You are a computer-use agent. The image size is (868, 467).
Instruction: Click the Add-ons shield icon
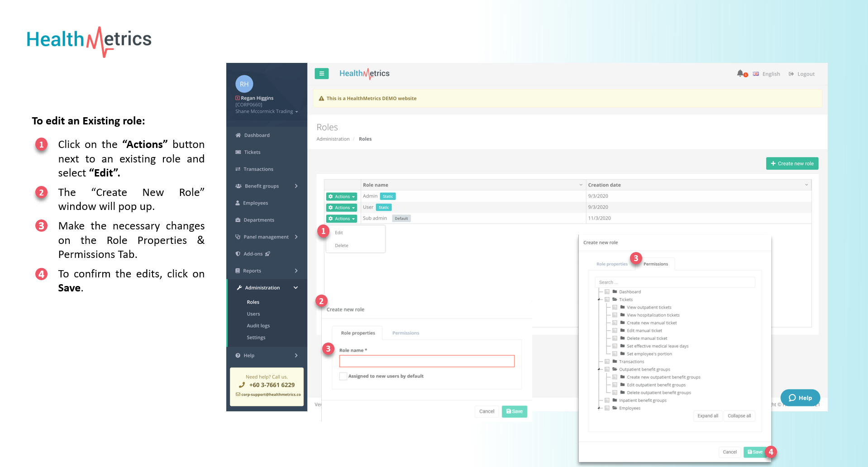coord(238,254)
